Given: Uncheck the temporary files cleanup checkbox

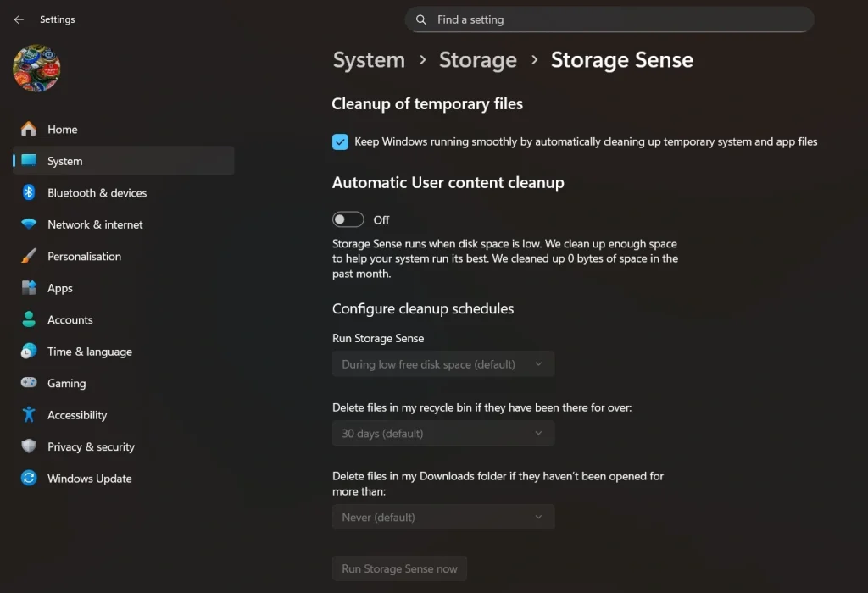Looking at the screenshot, I should point(340,142).
